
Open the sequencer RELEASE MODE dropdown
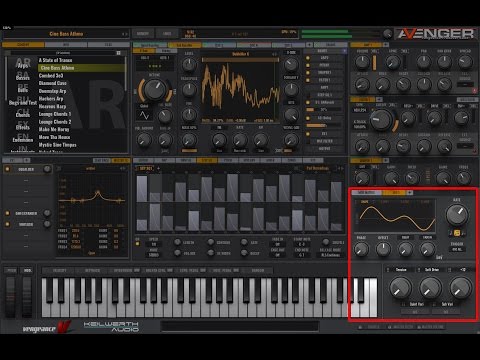[331, 255]
